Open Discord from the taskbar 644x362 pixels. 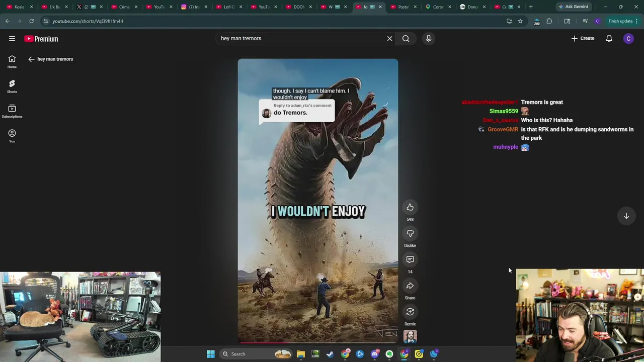(374, 354)
